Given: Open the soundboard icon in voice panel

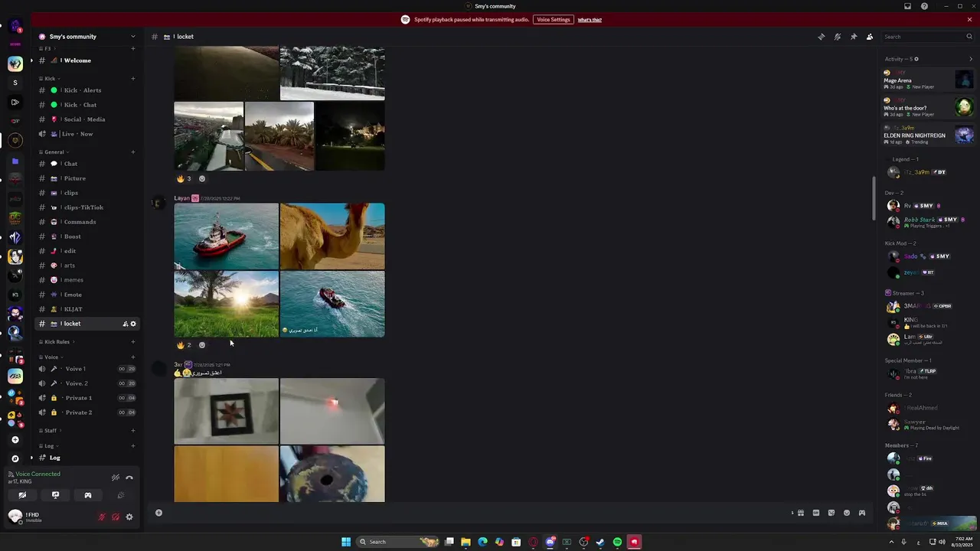Looking at the screenshot, I should tap(121, 495).
